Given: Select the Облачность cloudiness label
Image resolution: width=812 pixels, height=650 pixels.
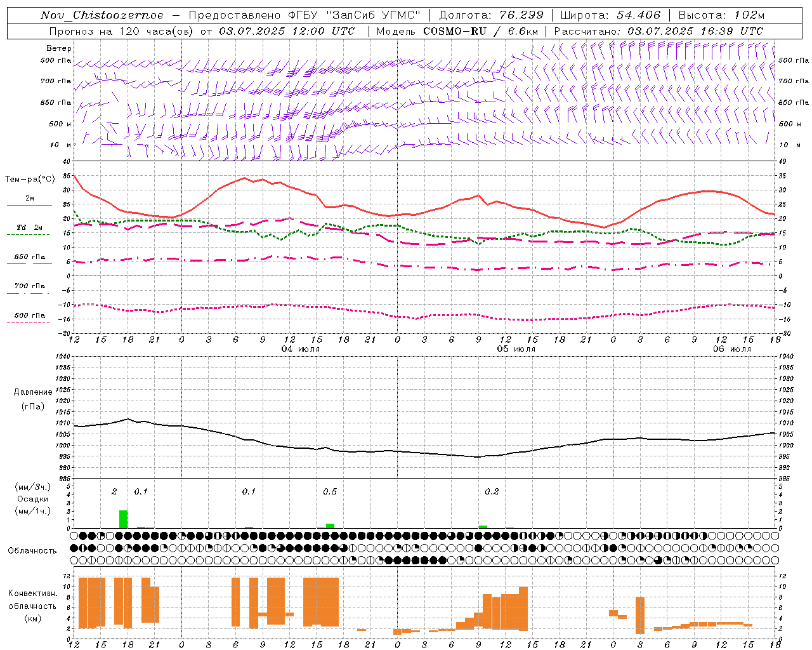Looking at the screenshot, I should (x=32, y=550).
